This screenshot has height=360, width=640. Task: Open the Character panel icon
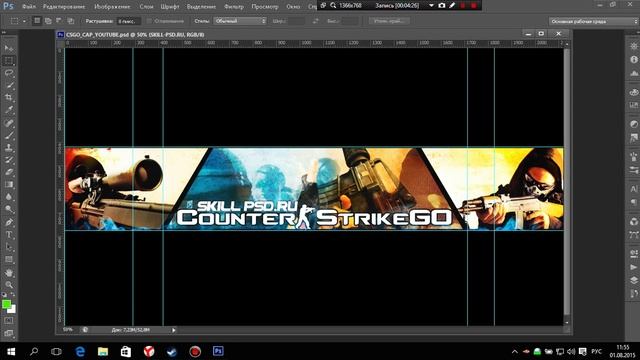point(633,189)
